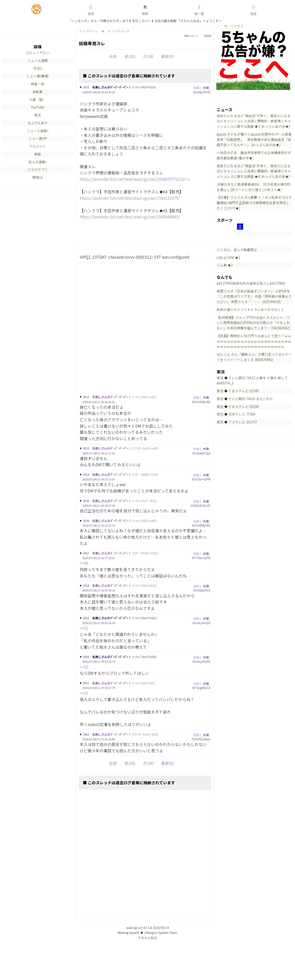Open the 検索 search icon in header
295x980 pixels.
coord(145,7)
